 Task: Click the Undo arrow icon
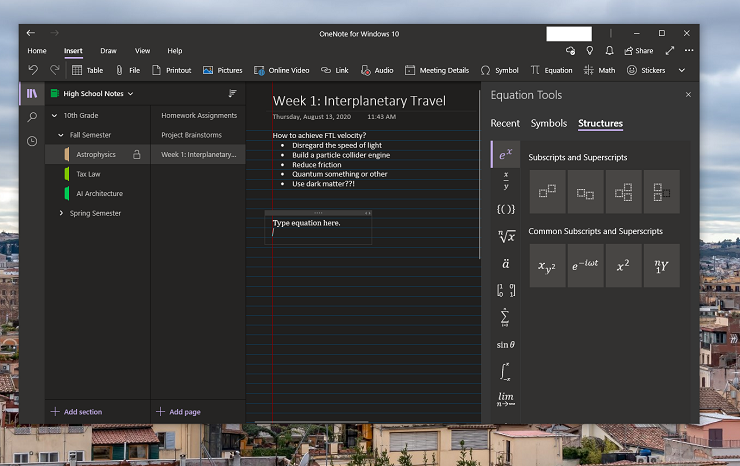point(33,70)
